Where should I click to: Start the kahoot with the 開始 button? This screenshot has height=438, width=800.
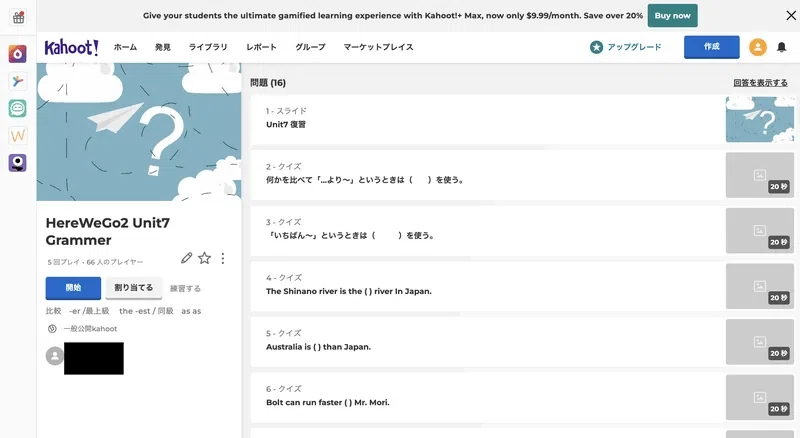point(73,288)
